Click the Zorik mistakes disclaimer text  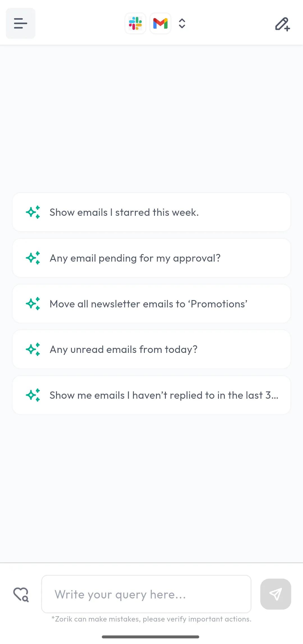(x=151, y=619)
